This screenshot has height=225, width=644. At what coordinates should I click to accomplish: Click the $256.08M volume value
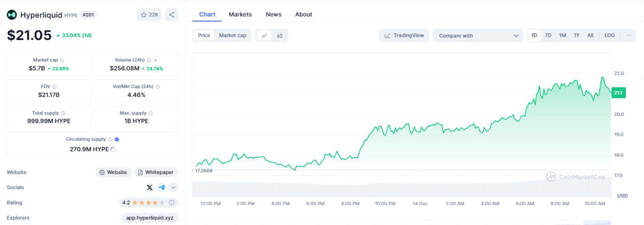[x=124, y=68]
